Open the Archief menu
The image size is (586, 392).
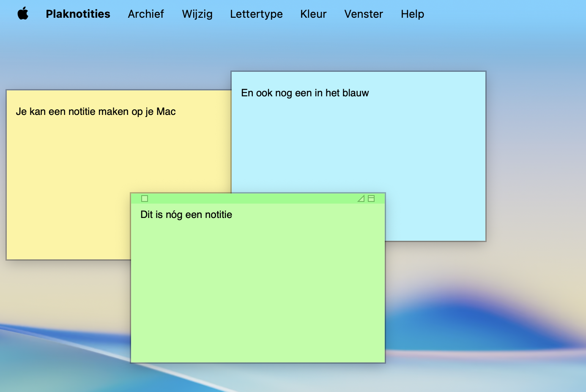146,14
